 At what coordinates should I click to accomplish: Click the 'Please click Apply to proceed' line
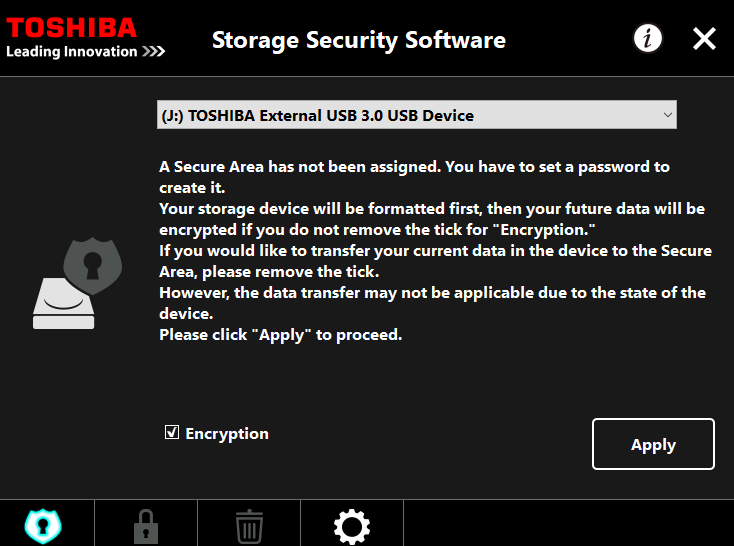[280, 335]
